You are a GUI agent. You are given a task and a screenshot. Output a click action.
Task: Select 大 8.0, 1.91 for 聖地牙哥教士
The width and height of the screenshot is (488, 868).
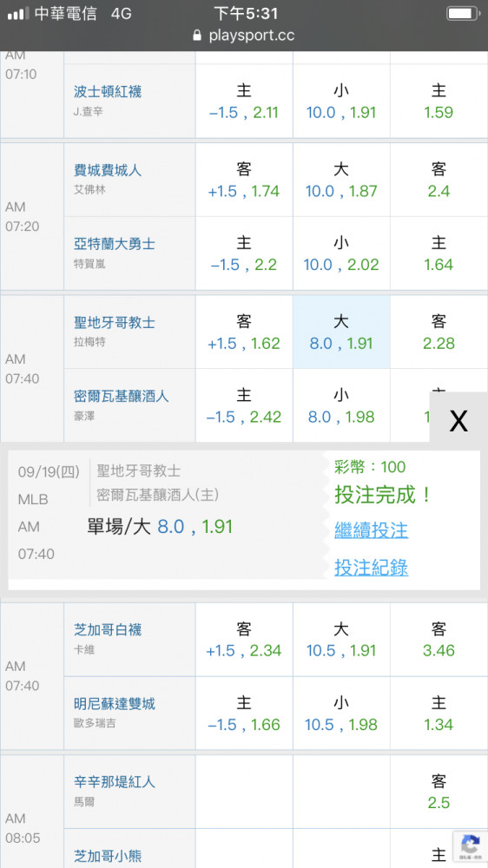tap(341, 332)
